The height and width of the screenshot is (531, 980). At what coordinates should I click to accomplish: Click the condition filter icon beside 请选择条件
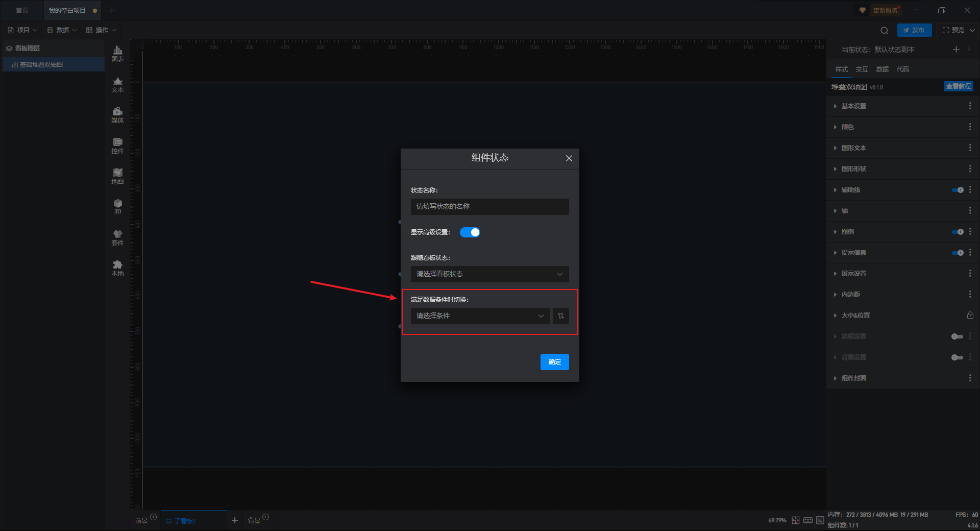561,316
